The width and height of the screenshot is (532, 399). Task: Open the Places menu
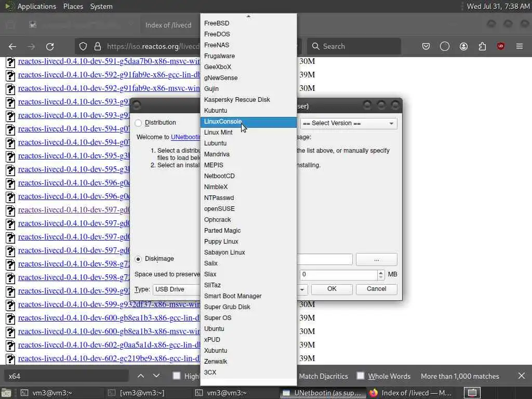73,6
